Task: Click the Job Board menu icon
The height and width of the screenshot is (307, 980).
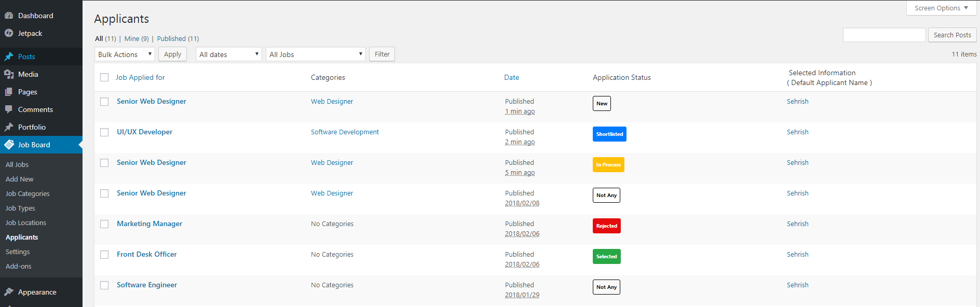Action: pyautogui.click(x=9, y=145)
